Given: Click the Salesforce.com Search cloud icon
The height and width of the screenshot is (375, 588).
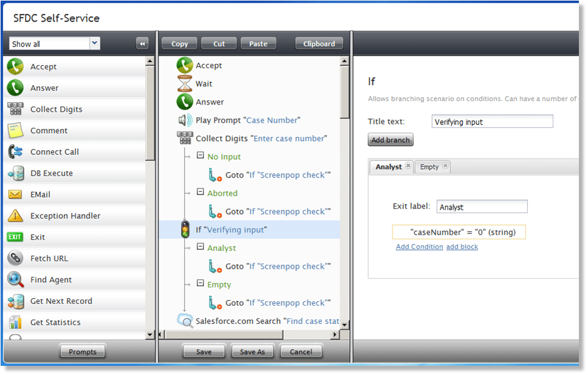Looking at the screenshot, I should click(x=185, y=321).
